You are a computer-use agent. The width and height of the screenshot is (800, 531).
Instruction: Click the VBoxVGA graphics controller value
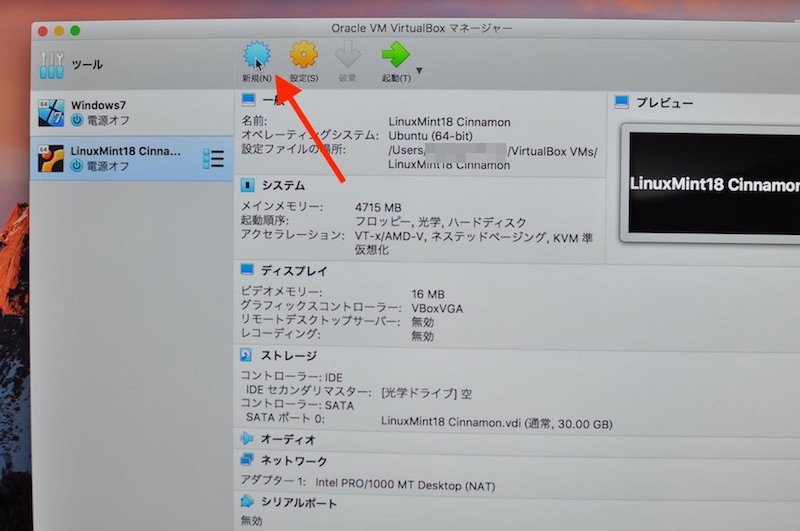[437, 309]
